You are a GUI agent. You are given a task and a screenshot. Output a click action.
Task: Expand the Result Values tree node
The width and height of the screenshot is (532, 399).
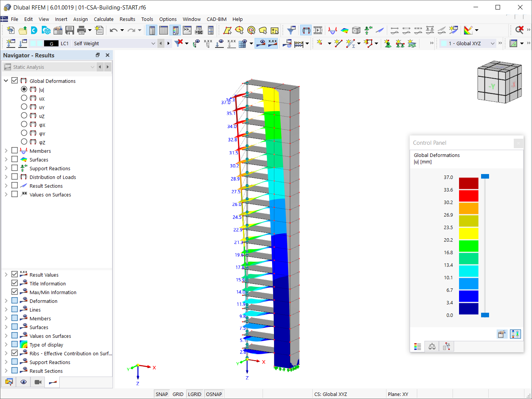6,274
